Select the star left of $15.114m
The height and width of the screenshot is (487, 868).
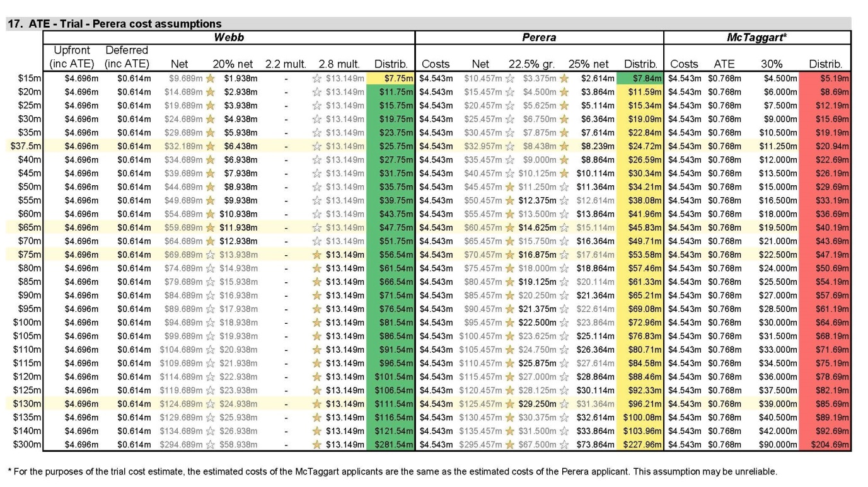564,228
